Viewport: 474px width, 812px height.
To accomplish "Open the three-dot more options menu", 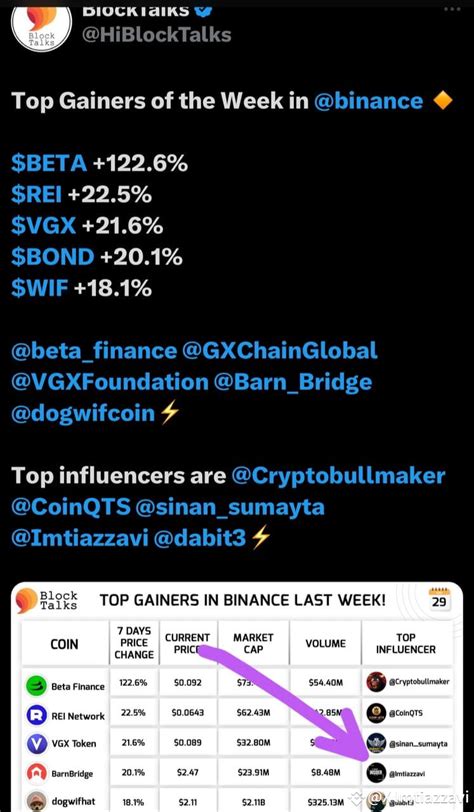I will tap(452, 9).
